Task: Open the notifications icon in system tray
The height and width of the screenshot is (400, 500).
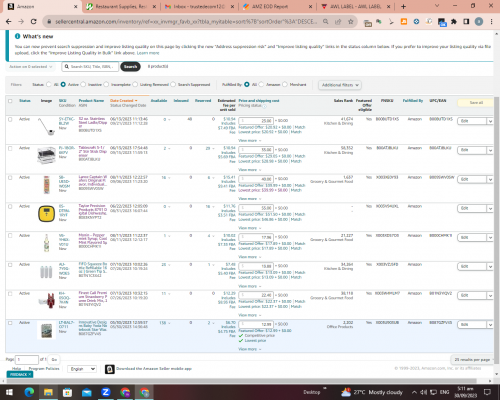Action: tap(487, 392)
